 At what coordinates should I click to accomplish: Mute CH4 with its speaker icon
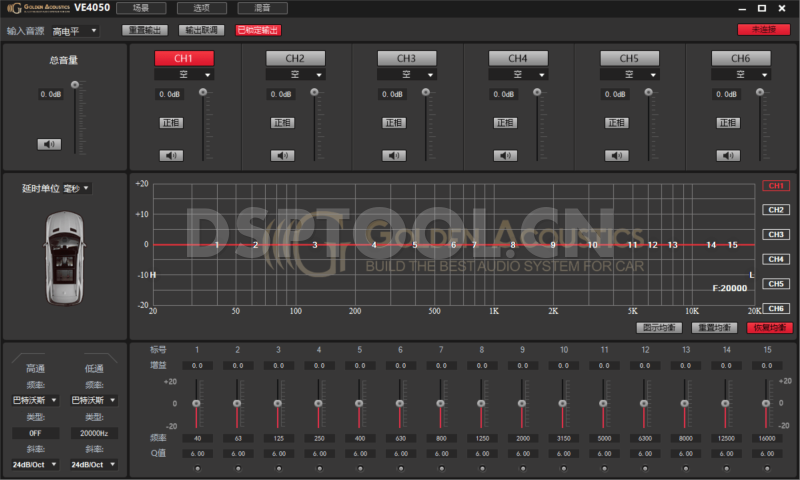506,155
